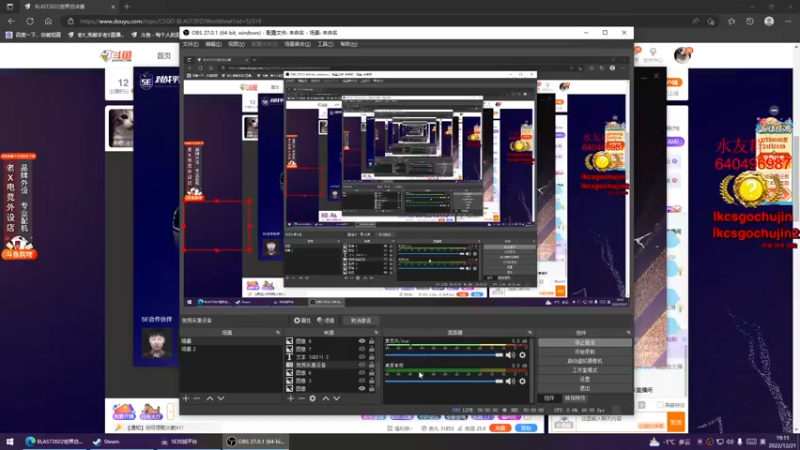Image resolution: width=800 pixels, height=450 pixels.
Task: Open a new browser tab
Action: [x=127, y=7]
